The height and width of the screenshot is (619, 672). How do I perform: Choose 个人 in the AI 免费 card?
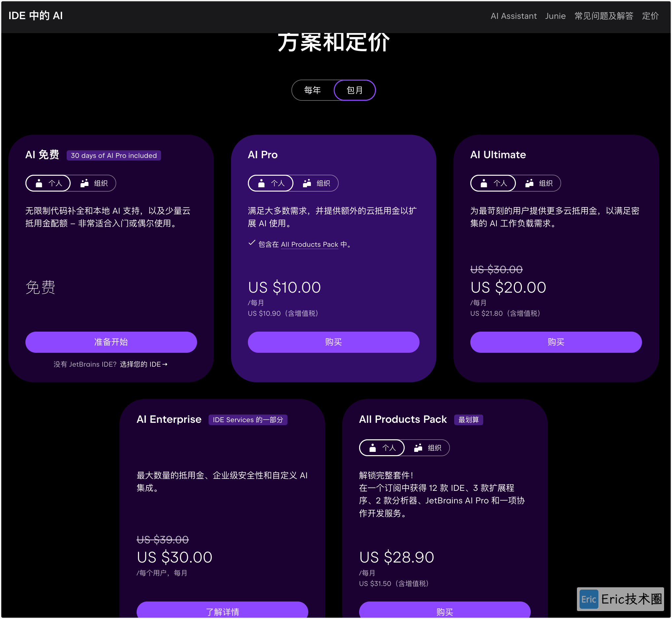tap(48, 183)
